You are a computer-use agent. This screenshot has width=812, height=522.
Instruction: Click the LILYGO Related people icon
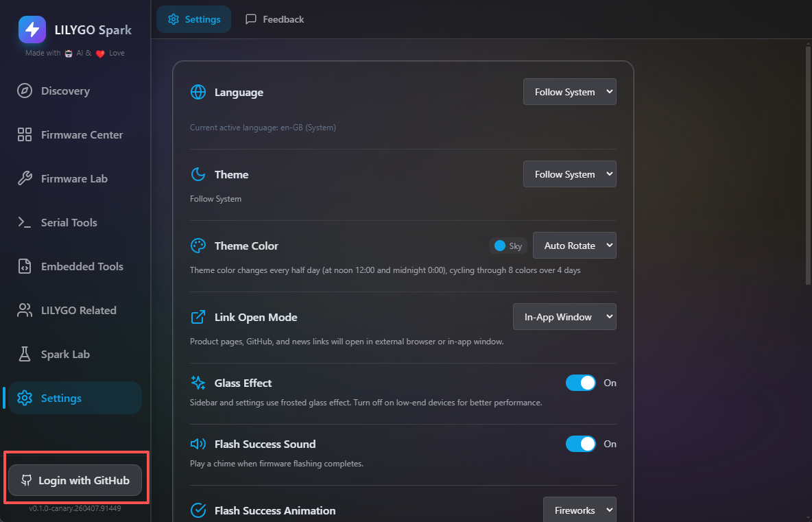[25, 311]
